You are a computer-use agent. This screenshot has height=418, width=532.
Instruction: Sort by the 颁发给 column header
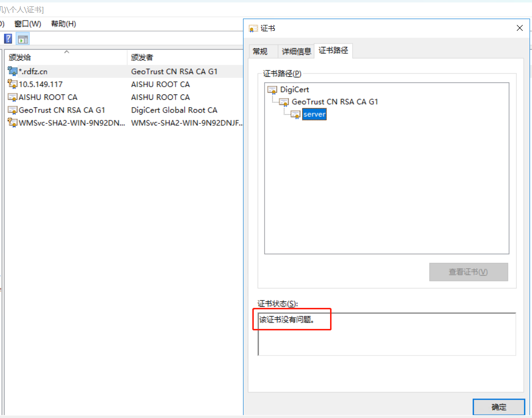[x=66, y=57]
